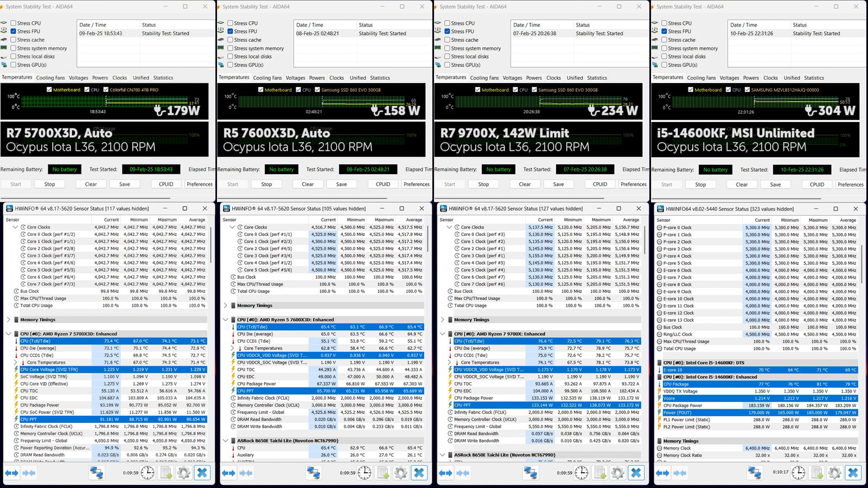Click logging sheet icon in 9700X HWiNFO window

tap(600, 473)
